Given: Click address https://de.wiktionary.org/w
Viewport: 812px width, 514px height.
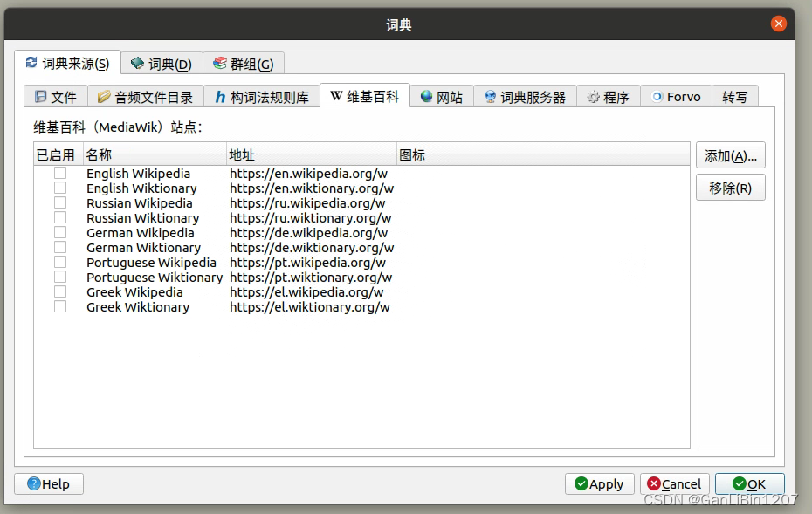Looking at the screenshot, I should point(312,248).
